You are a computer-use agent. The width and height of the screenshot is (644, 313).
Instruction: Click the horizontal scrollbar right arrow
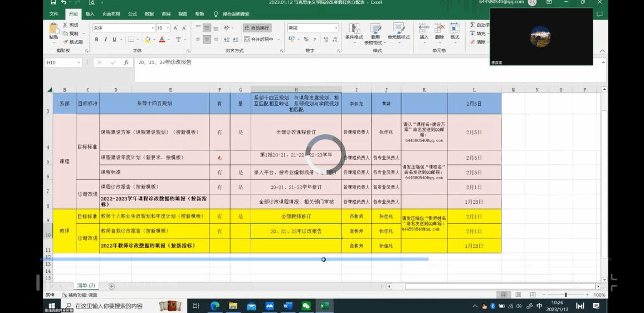point(598,286)
